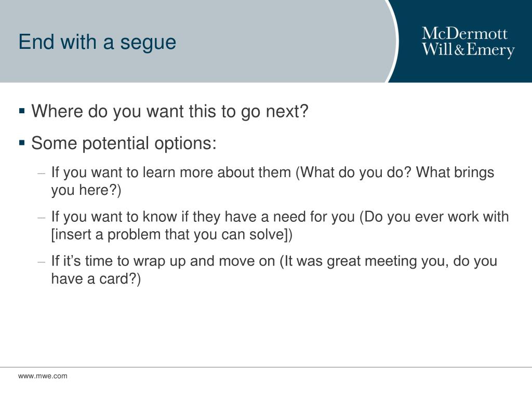Click the phrase 'do you have a card?'
This screenshot has width=532, height=399.
tap(274, 270)
